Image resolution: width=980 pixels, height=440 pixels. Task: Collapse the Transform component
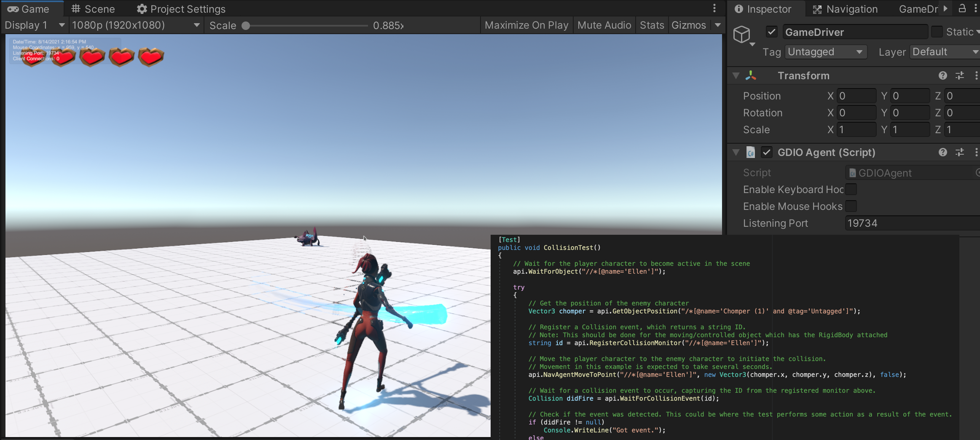[736, 75]
